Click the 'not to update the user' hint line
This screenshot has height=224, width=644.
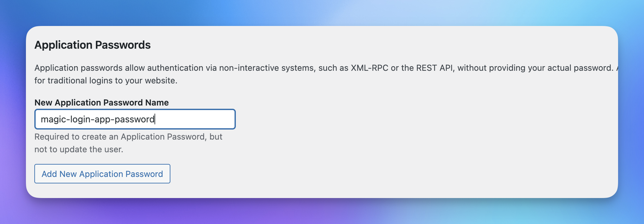point(78,149)
